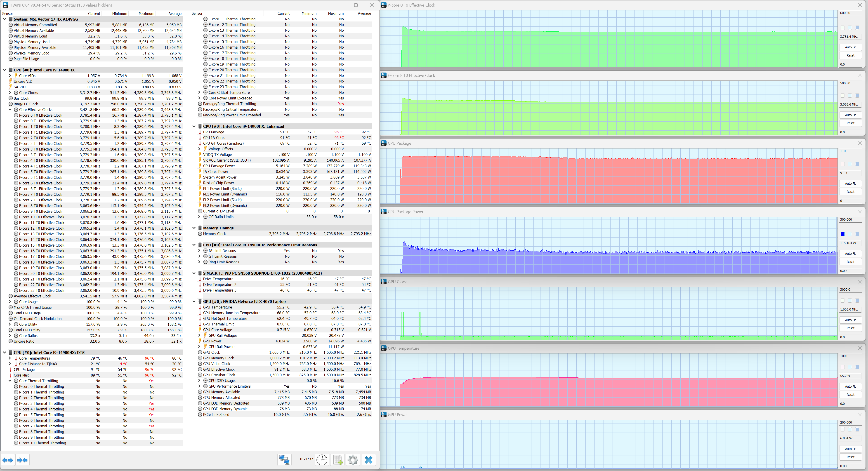Open sensor settings gear icon
The image size is (868, 471).
tap(353, 460)
